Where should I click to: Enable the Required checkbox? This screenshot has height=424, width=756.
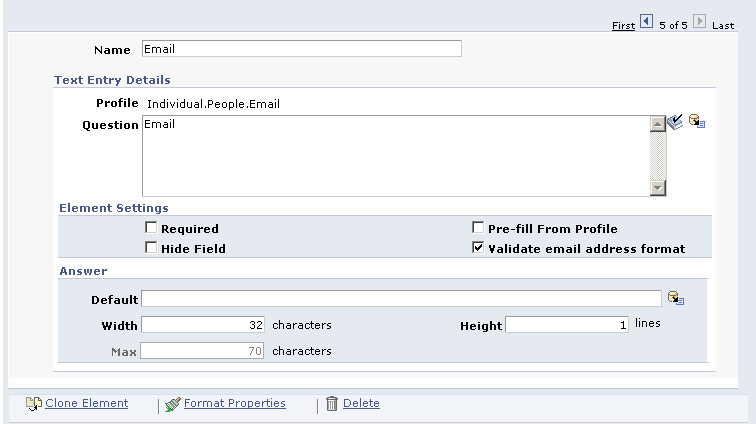(x=151, y=227)
